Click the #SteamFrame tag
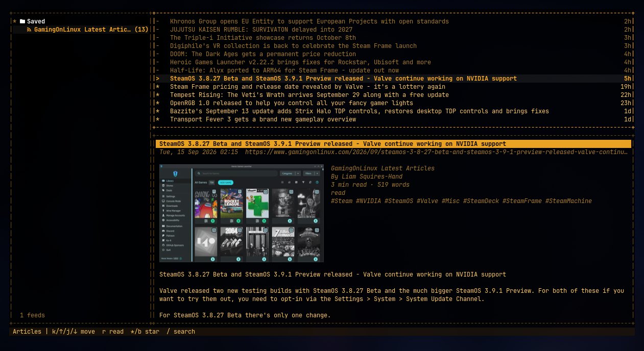Screen dimensions: 644x351 pos(522,201)
